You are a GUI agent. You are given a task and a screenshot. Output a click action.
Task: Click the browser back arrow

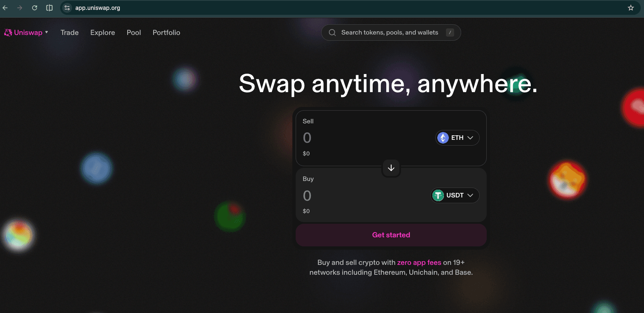[x=5, y=8]
